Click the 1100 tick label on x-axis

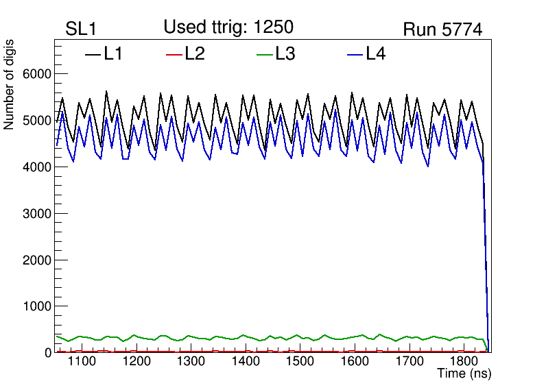(x=81, y=362)
